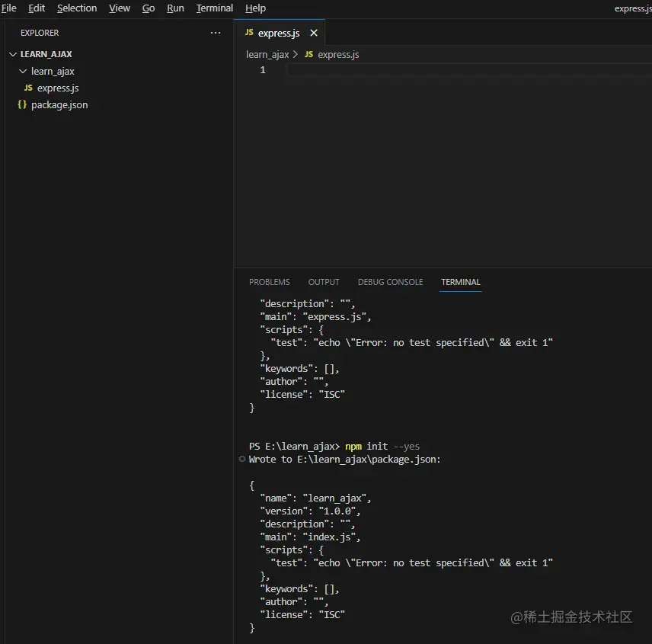
Task: Close the express.js editor tab
Action: [314, 33]
